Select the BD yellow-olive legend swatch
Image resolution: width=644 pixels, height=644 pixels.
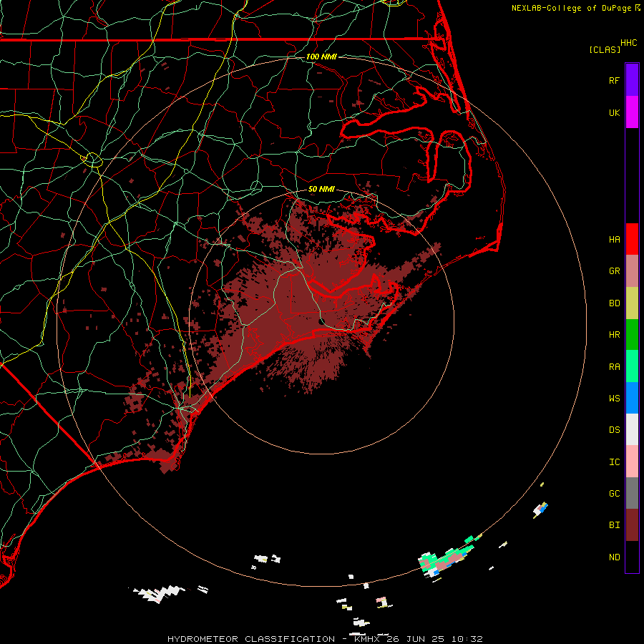tap(632, 303)
